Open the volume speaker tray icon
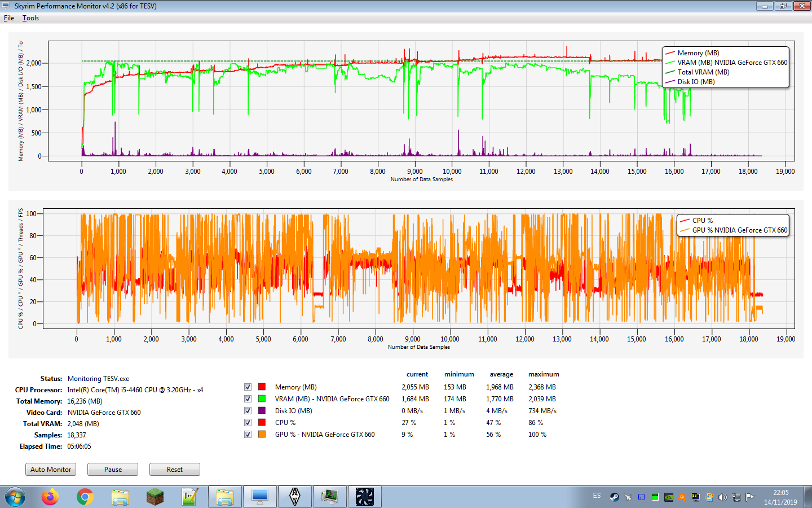The width and height of the screenshot is (812, 508). 722,497
